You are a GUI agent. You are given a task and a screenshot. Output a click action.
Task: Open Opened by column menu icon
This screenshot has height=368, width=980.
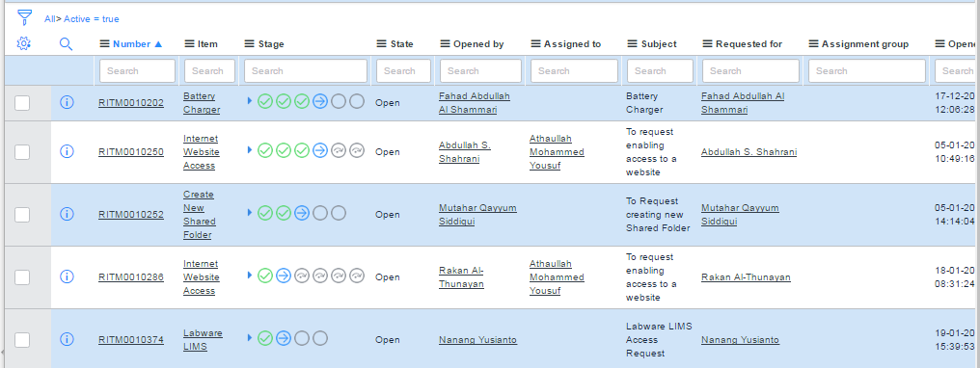(445, 44)
